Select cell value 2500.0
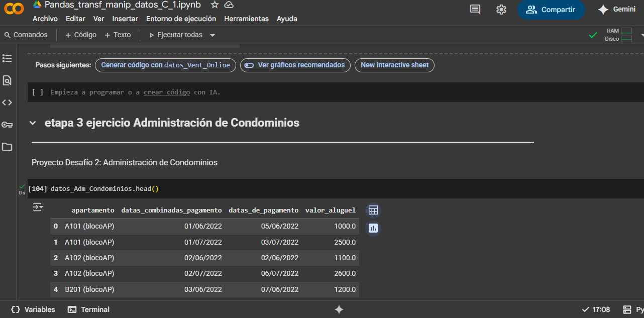Image resolution: width=644 pixels, height=318 pixels. point(345,242)
